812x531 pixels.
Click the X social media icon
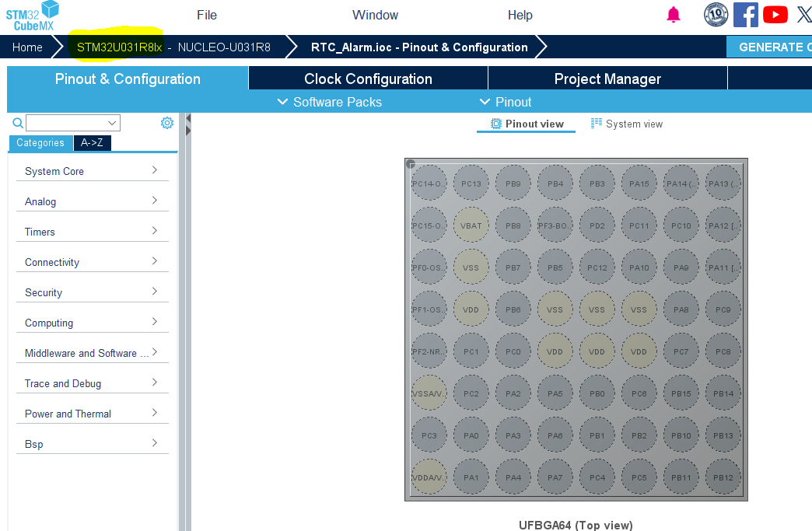tap(803, 14)
